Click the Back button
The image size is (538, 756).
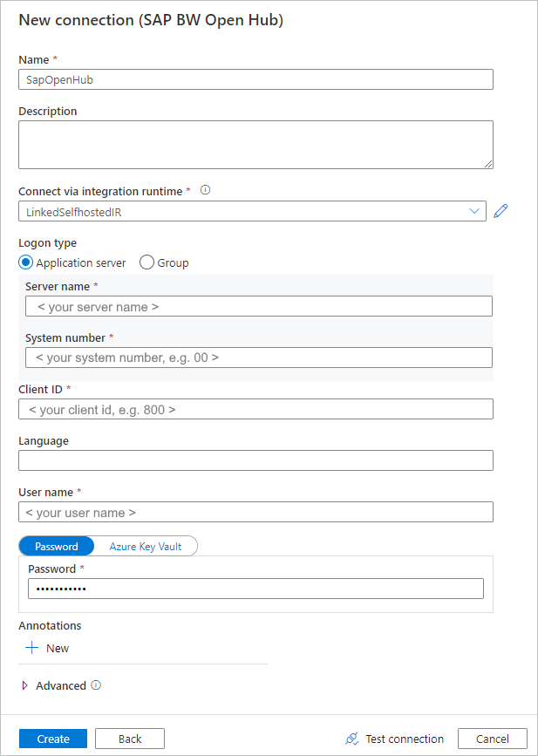click(x=129, y=738)
